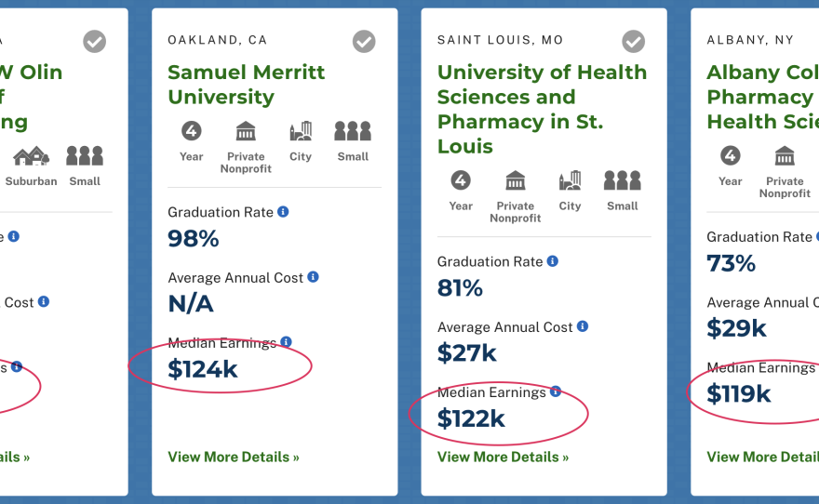Click Graduation Rate info icon on Samuel Merritt card

(283, 212)
